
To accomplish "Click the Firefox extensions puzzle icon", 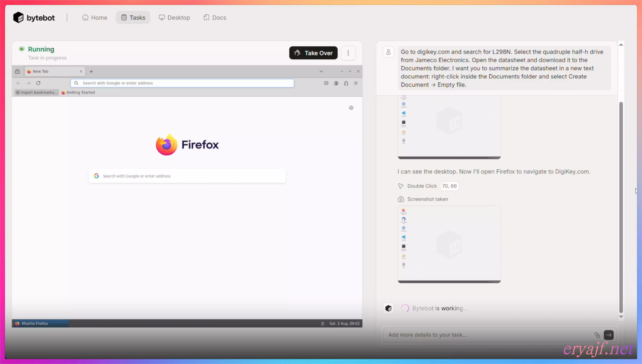I will click(346, 83).
